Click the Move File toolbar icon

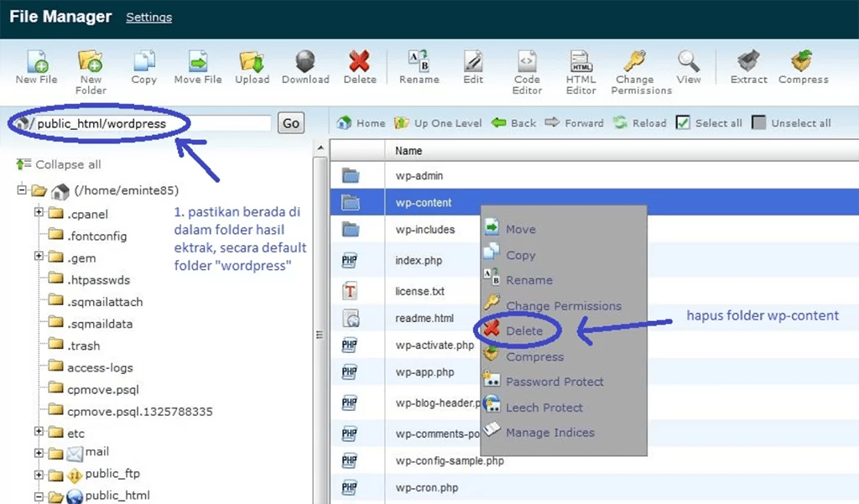[x=198, y=61]
